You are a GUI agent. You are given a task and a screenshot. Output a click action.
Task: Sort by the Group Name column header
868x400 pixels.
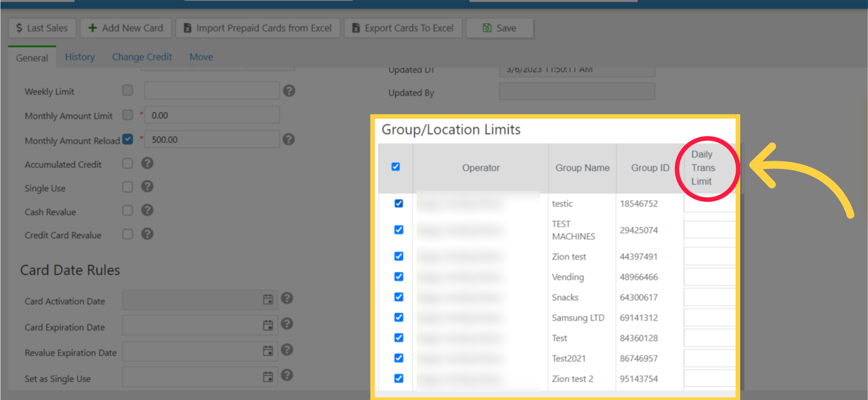583,168
